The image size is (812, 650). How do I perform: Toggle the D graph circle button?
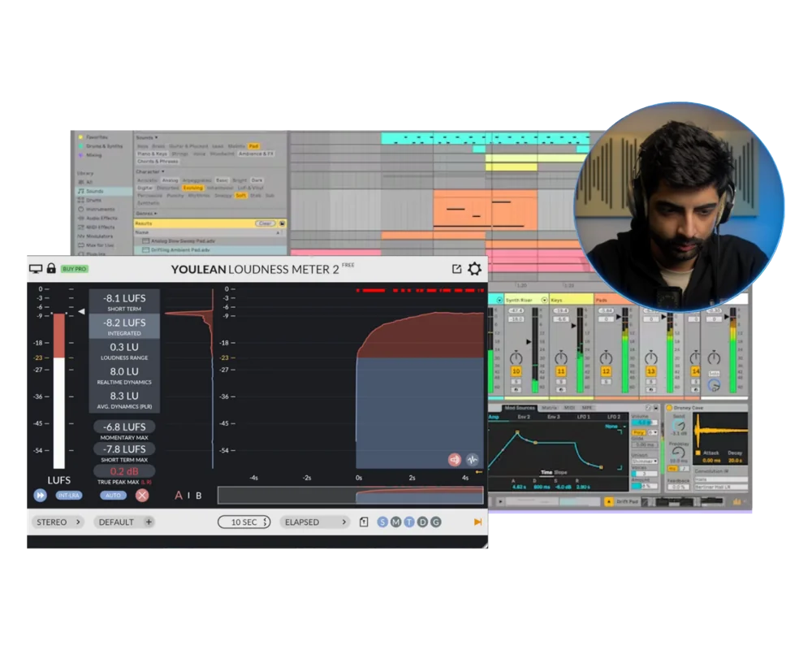tap(422, 522)
